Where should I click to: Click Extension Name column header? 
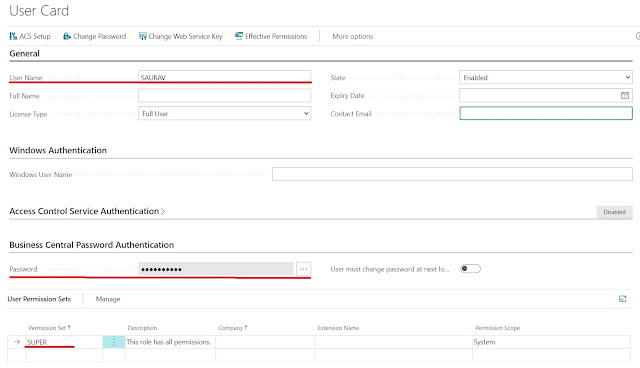338,328
